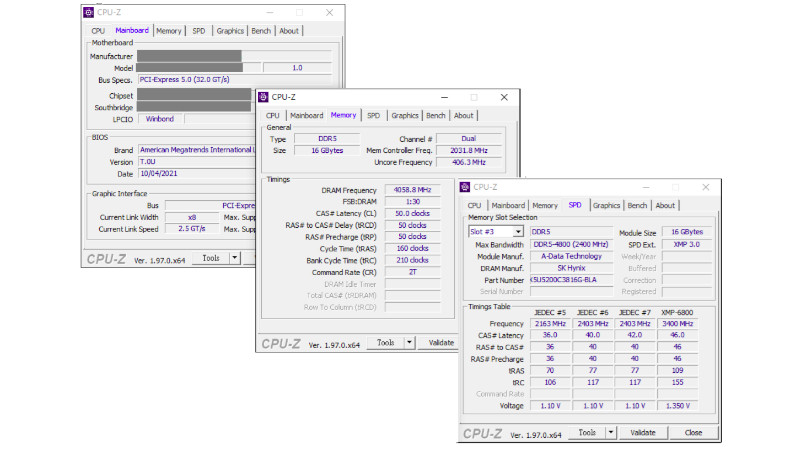Click the FSB:DRAM 1:30 value
Image resolution: width=800 pixels, height=450 pixels.
point(412,202)
